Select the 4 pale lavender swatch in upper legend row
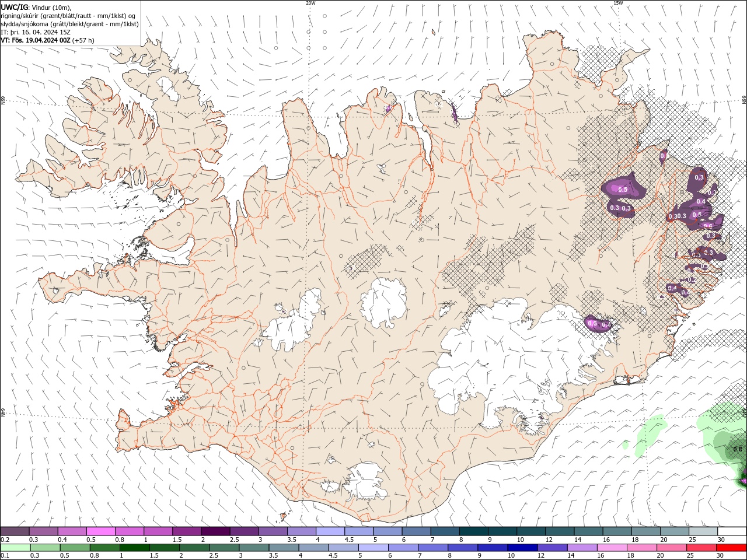Screen dimensions: 747x560 (x=330, y=531)
